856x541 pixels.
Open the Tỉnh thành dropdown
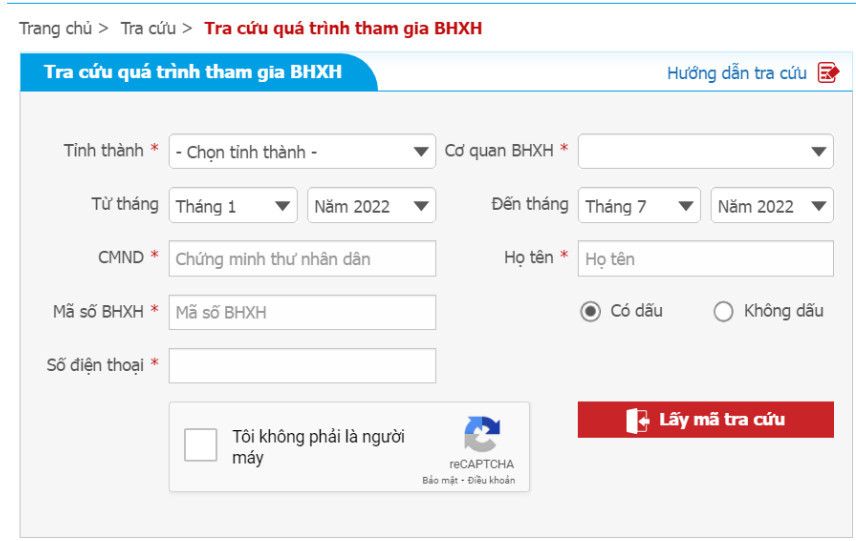(302, 151)
